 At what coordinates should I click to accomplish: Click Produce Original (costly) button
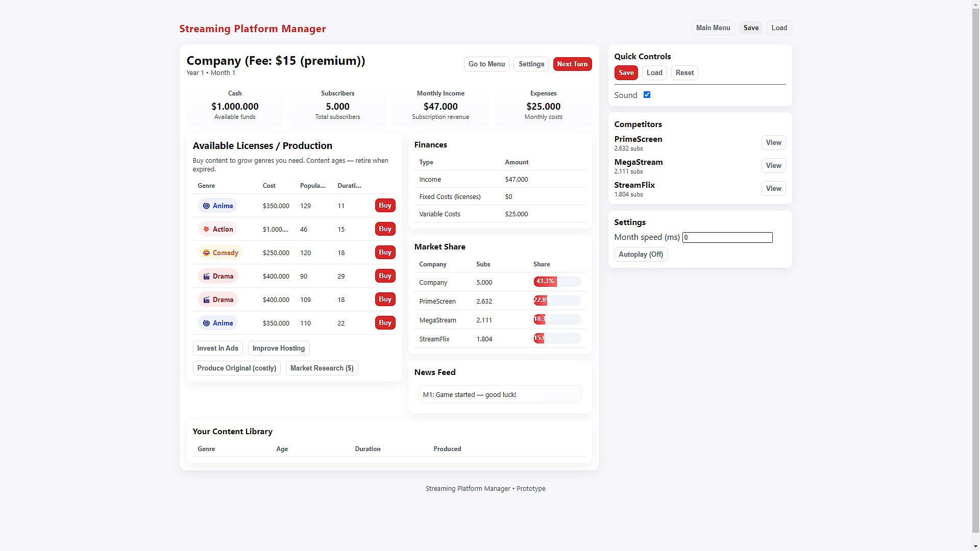(236, 368)
